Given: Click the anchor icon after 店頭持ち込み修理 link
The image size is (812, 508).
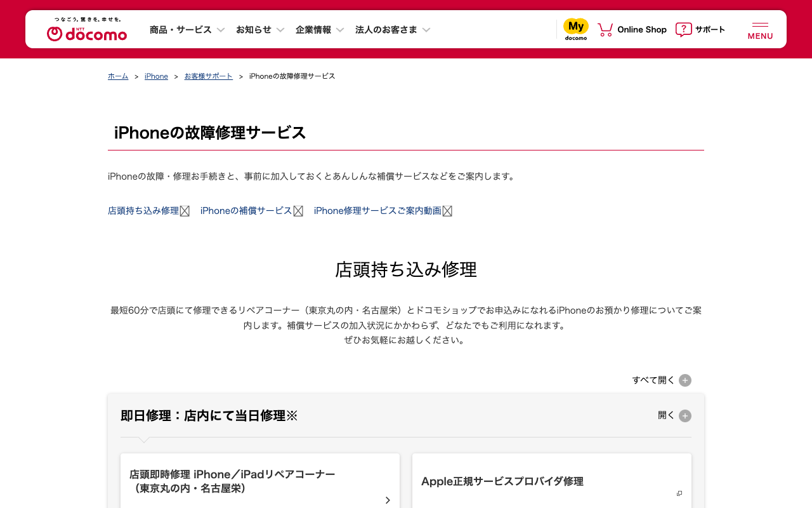Looking at the screenshot, I should [185, 211].
